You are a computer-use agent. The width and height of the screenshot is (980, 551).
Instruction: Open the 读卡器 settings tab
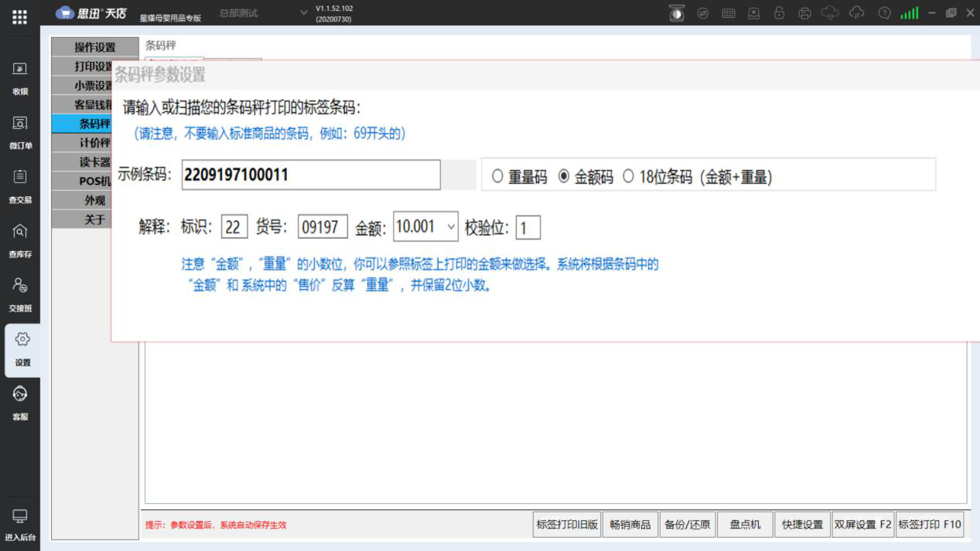click(x=93, y=162)
